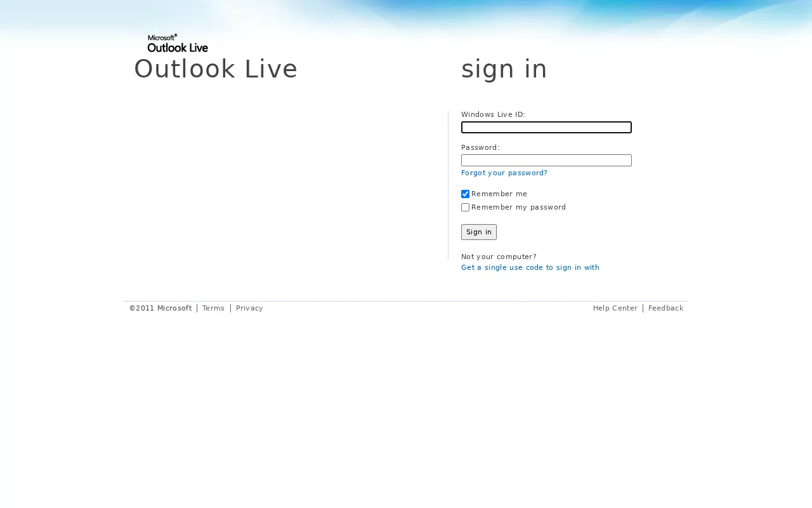Click the Microsoft Outlook Live logo
Viewport: 812px width, 508px height.
coord(178,43)
